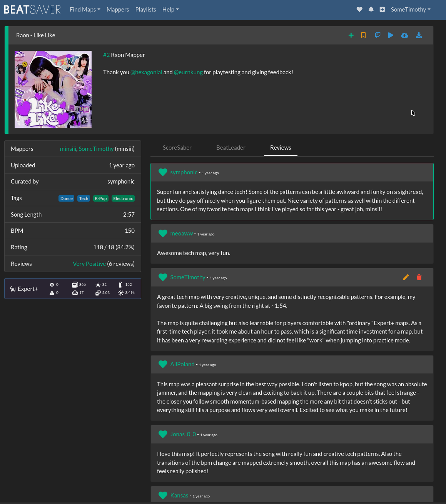Delete the SomeTimothy review with trash icon
This screenshot has width=446, height=504.
(x=419, y=277)
